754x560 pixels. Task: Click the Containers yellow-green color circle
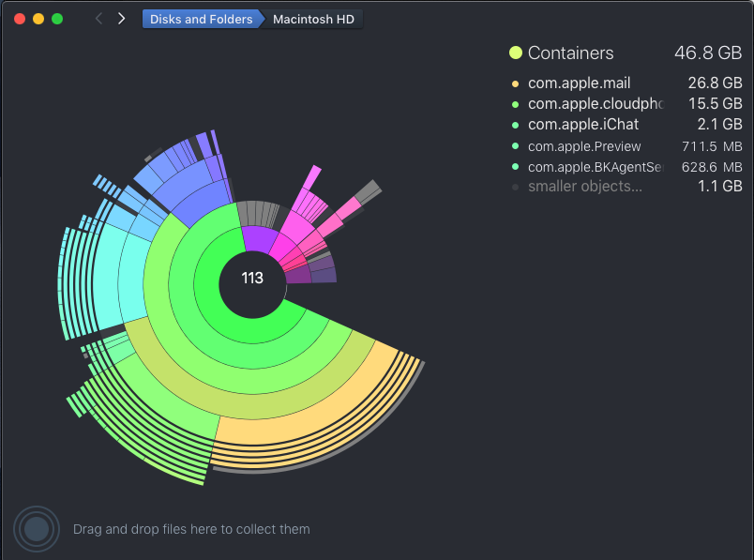tap(514, 53)
